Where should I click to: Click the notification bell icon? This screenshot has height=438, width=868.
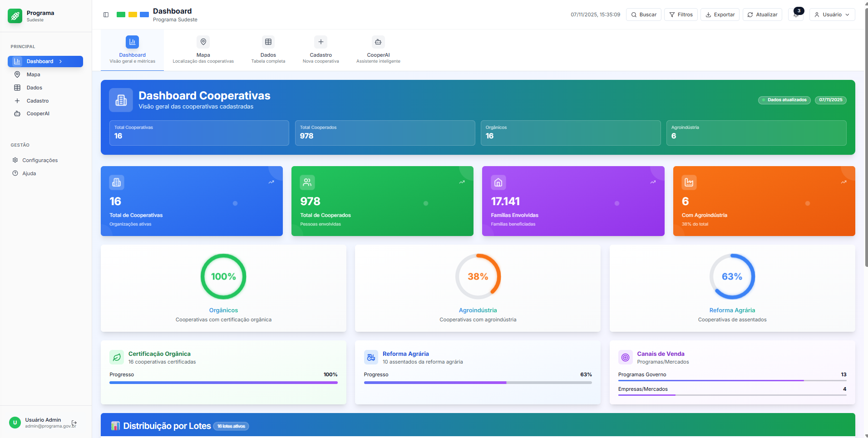click(x=796, y=15)
